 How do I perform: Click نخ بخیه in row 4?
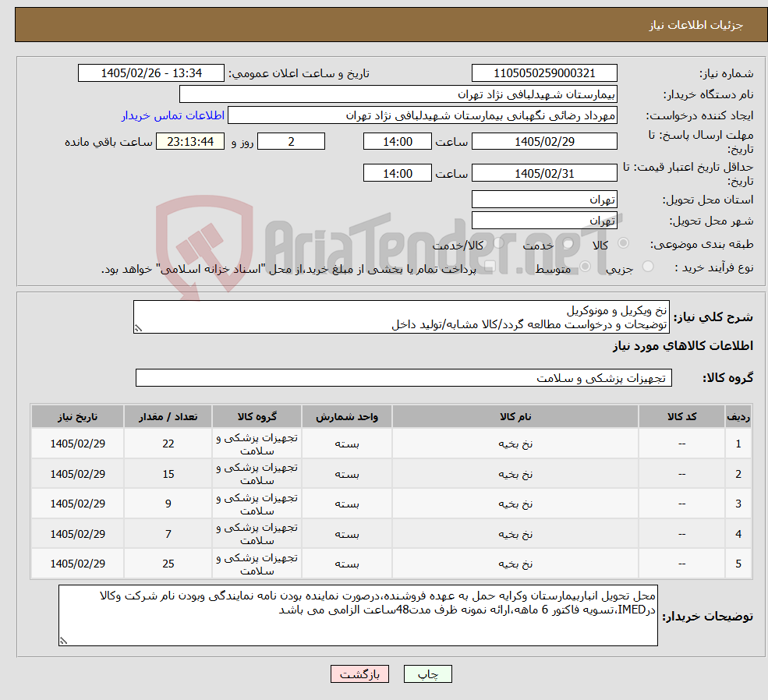click(515, 535)
